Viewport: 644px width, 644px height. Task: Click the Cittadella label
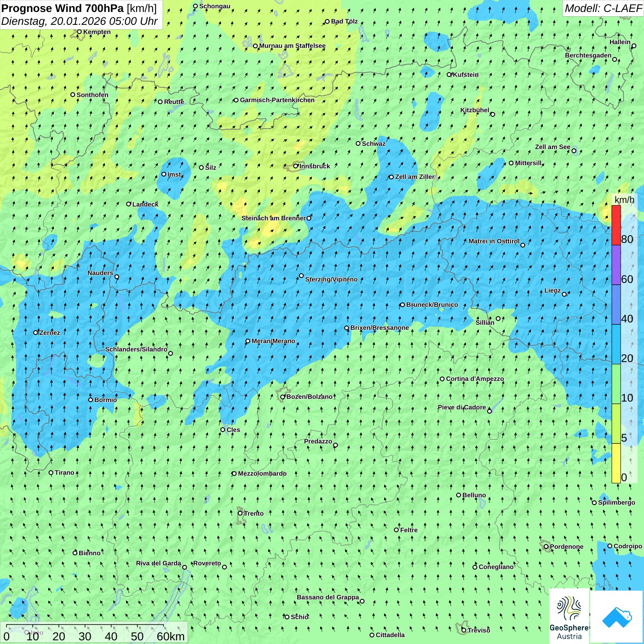390,635
